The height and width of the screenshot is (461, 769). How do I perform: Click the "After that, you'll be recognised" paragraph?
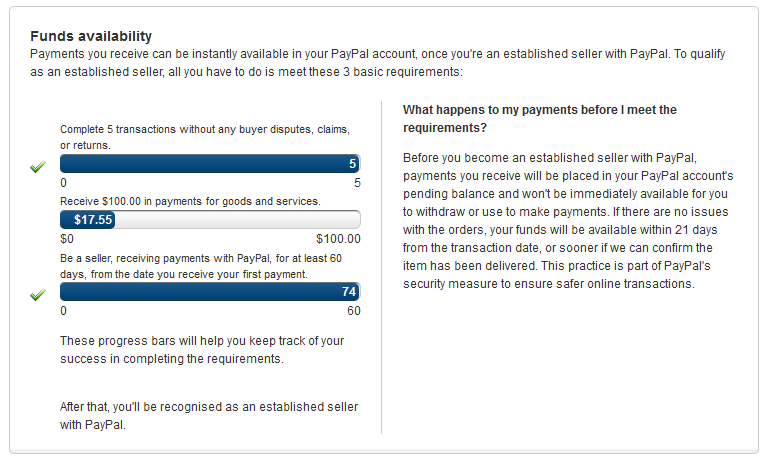click(x=209, y=415)
